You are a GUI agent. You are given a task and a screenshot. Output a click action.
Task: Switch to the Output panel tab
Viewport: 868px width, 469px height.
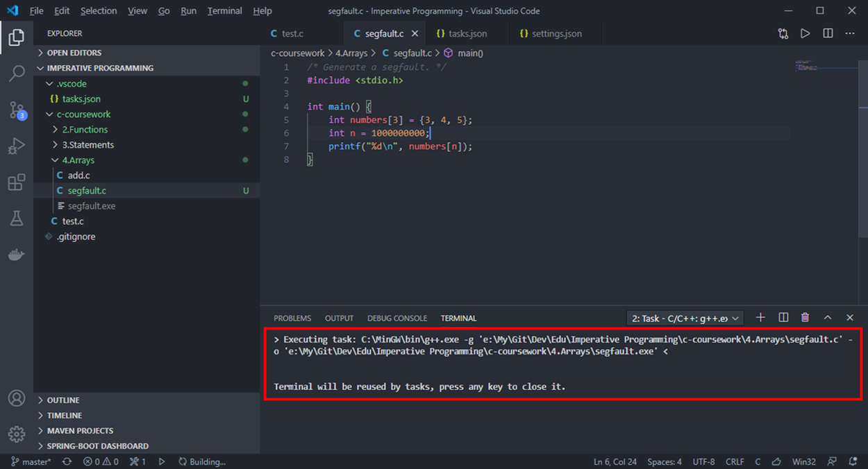[x=339, y=318]
